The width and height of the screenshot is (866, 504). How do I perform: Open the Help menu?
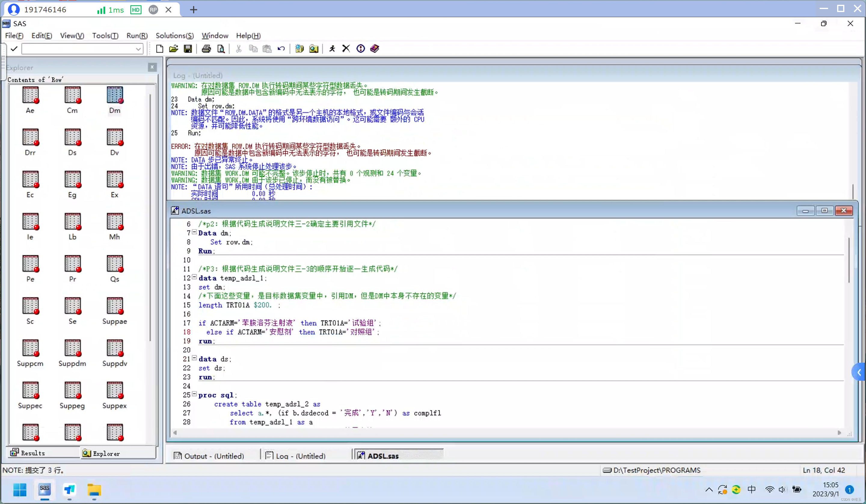(248, 36)
